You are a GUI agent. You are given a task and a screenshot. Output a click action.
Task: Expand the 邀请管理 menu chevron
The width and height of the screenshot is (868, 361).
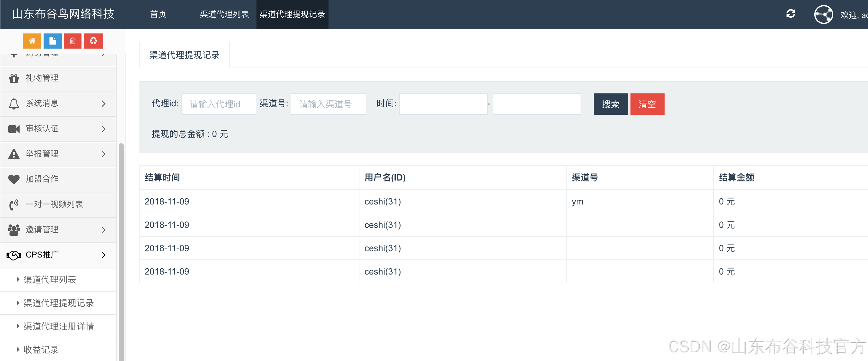coord(103,230)
